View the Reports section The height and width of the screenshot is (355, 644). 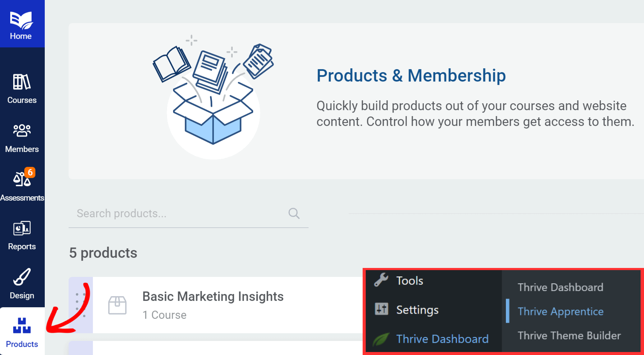pos(22,236)
